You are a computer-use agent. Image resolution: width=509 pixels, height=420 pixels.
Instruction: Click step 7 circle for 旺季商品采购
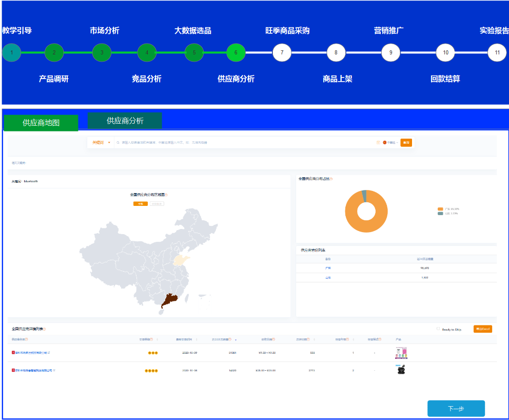pos(282,52)
